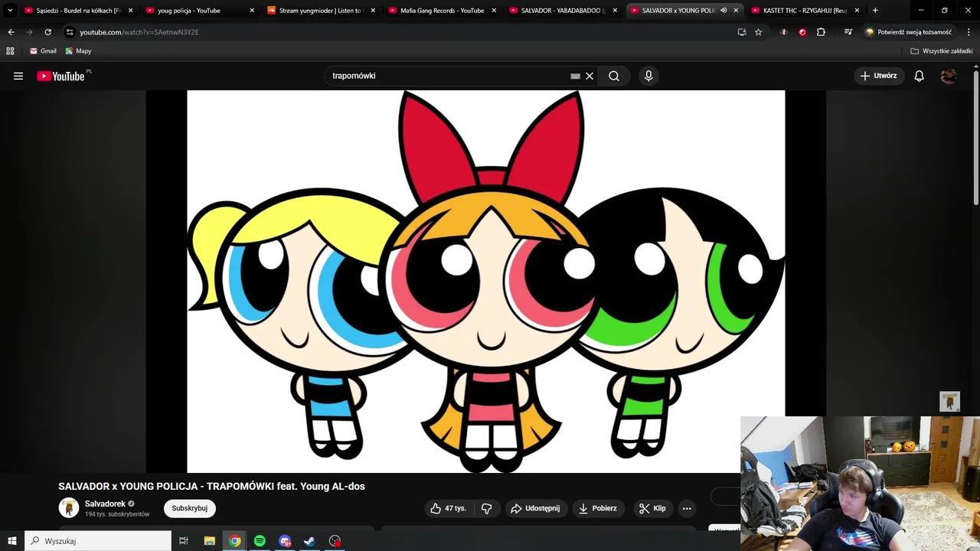Share video via Udostępnij
980x551 pixels.
tap(535, 508)
